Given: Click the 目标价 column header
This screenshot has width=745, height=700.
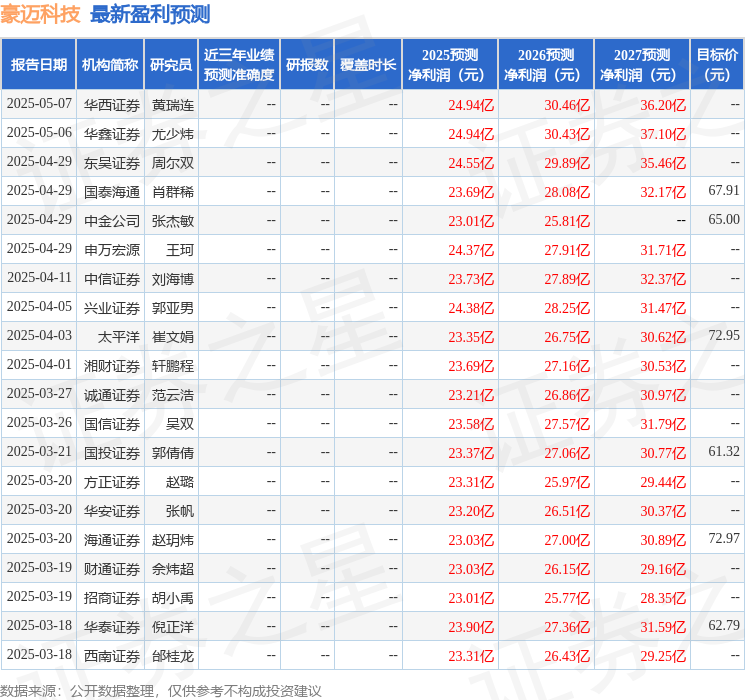Looking at the screenshot, I should point(717,65).
